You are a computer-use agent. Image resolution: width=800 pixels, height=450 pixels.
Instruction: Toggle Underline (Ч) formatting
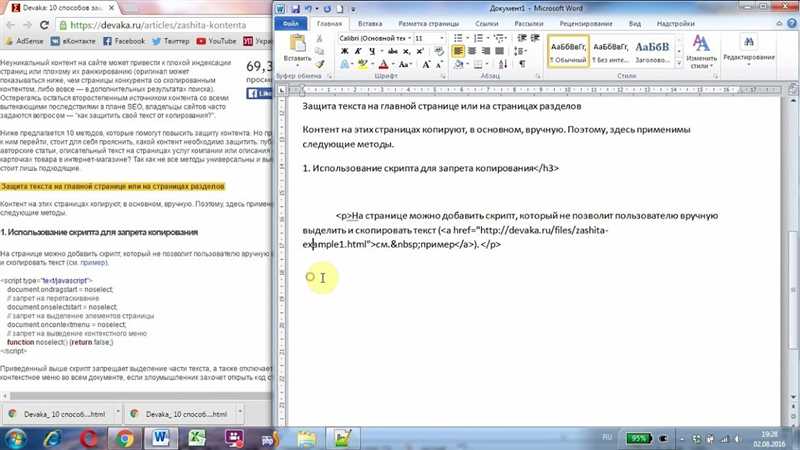pyautogui.click(x=372, y=51)
